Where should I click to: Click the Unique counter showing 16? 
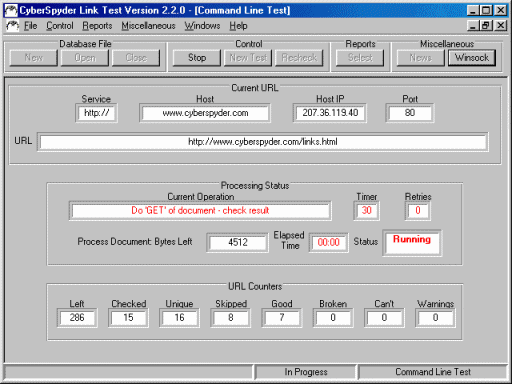[179, 318]
